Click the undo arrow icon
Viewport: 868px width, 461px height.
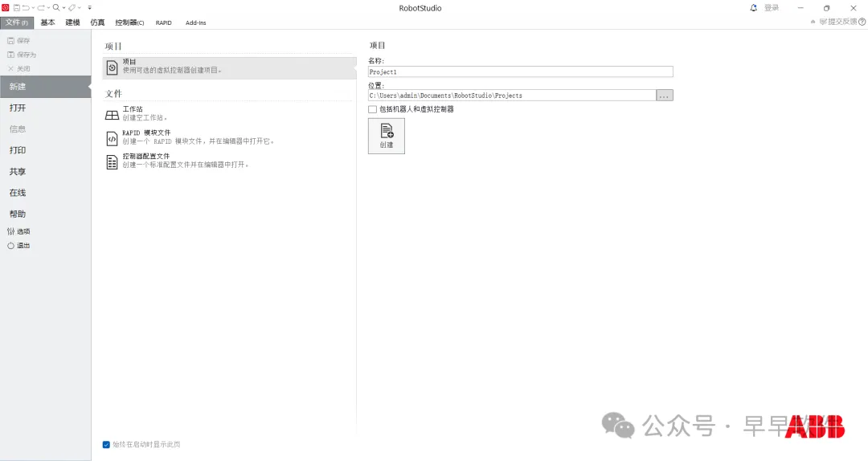(26, 8)
